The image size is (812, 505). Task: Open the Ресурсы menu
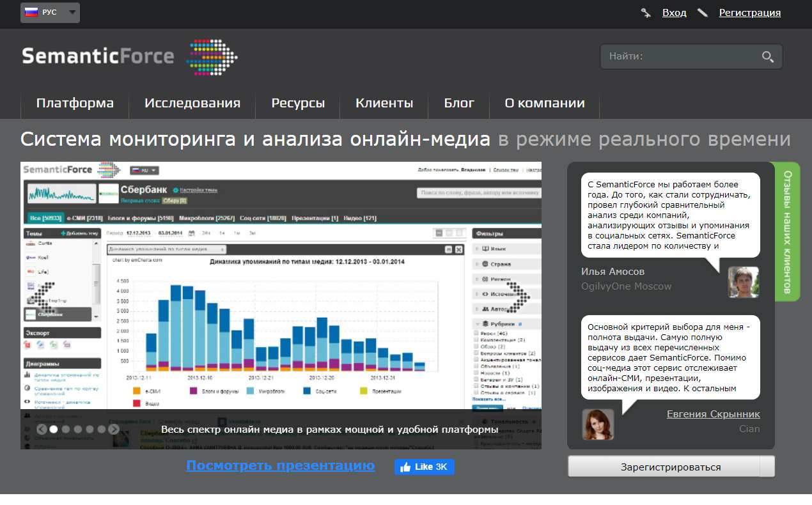(298, 103)
